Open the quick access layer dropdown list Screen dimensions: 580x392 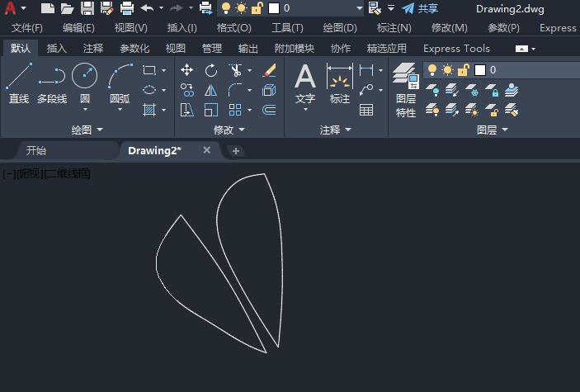pyautogui.click(x=359, y=8)
